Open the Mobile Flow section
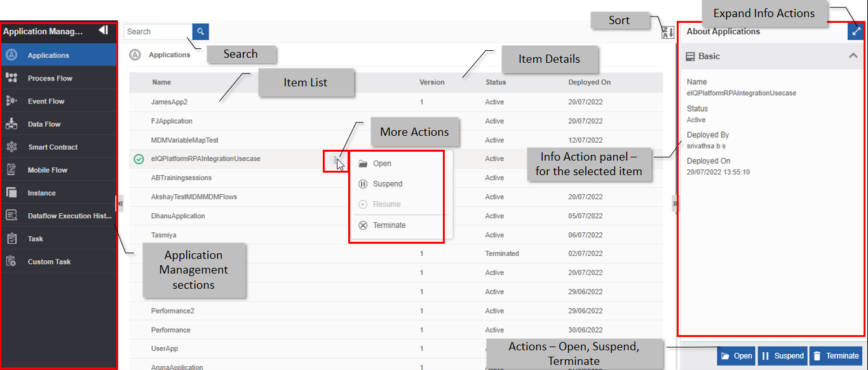 click(58, 169)
